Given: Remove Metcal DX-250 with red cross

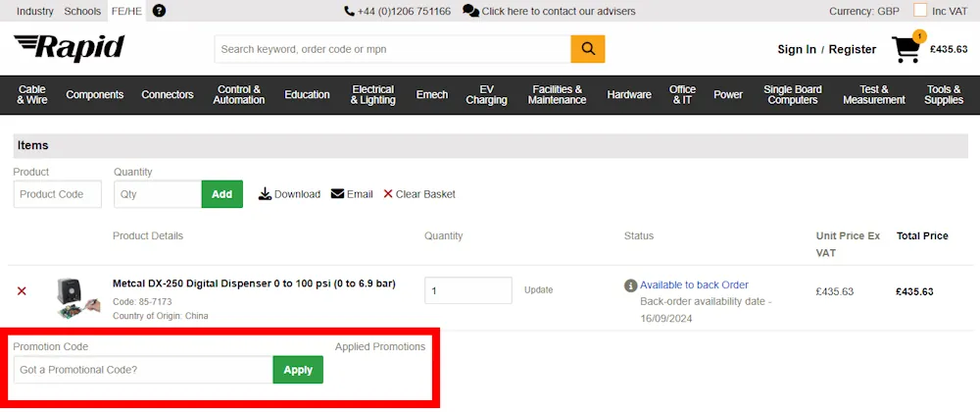Looking at the screenshot, I should 22,290.
